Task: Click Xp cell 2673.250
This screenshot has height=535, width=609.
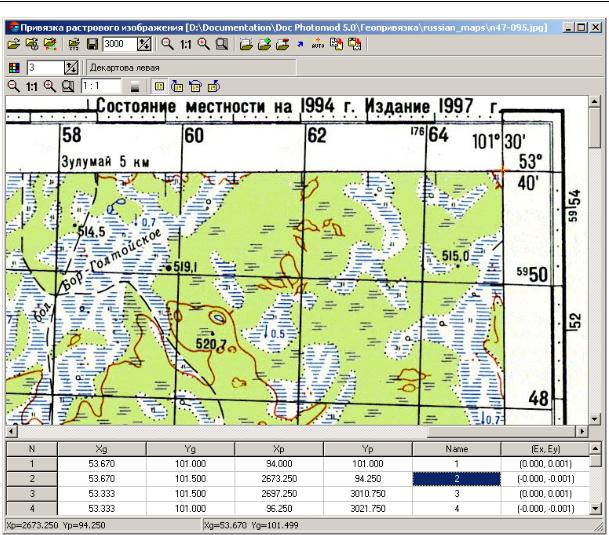Action: pos(279,479)
